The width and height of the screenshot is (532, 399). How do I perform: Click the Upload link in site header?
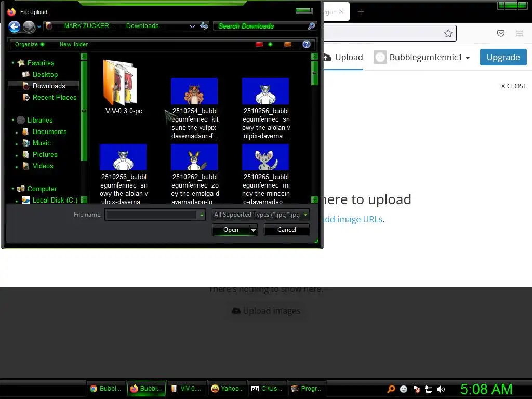[x=343, y=57]
